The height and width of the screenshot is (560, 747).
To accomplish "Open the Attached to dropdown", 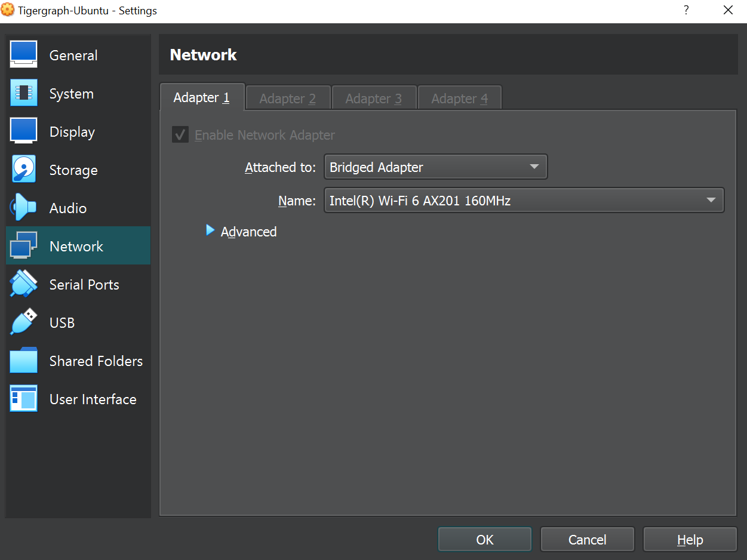I will point(435,167).
